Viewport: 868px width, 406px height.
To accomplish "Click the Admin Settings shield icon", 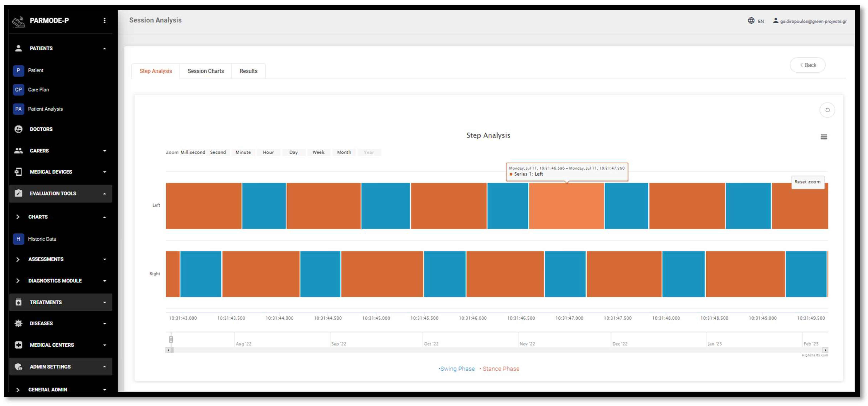I will click(18, 367).
